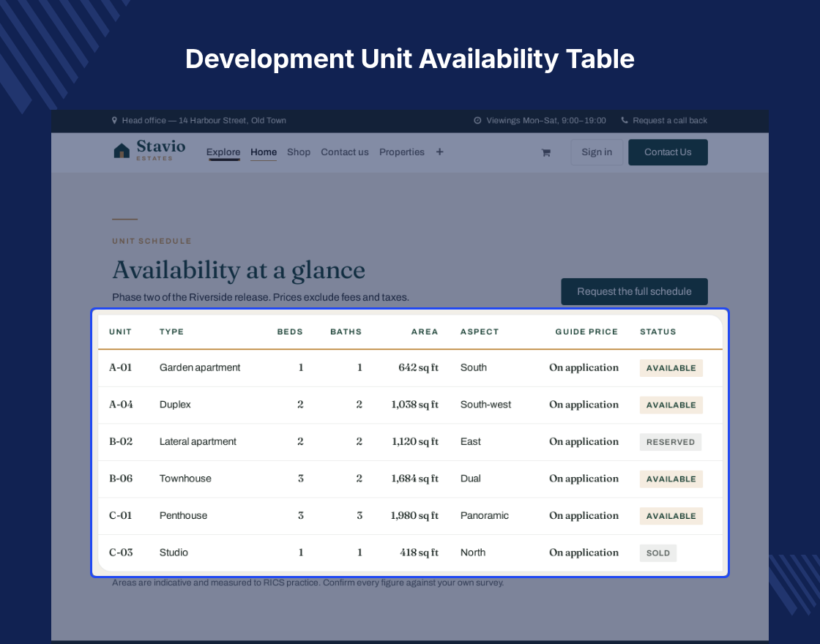Click the AVAILABLE badge for Duplex row

pos(671,405)
